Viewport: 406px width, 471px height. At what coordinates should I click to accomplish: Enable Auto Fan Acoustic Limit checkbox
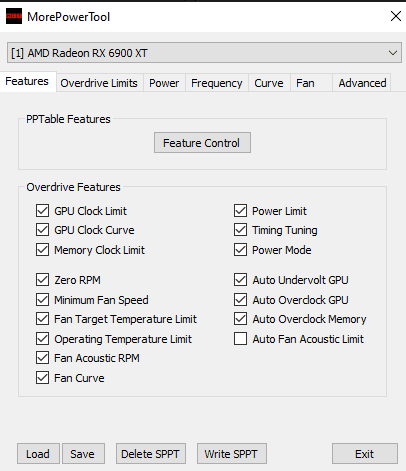pos(240,339)
